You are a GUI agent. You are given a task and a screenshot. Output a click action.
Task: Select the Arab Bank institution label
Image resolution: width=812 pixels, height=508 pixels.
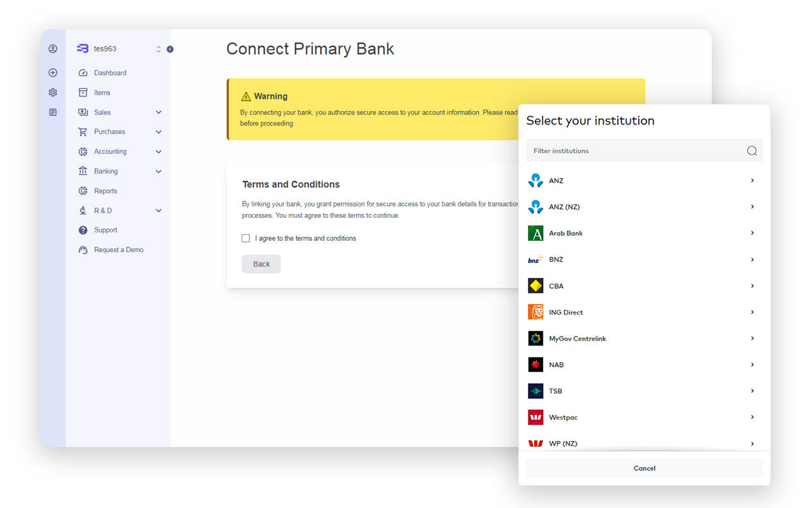[566, 233]
